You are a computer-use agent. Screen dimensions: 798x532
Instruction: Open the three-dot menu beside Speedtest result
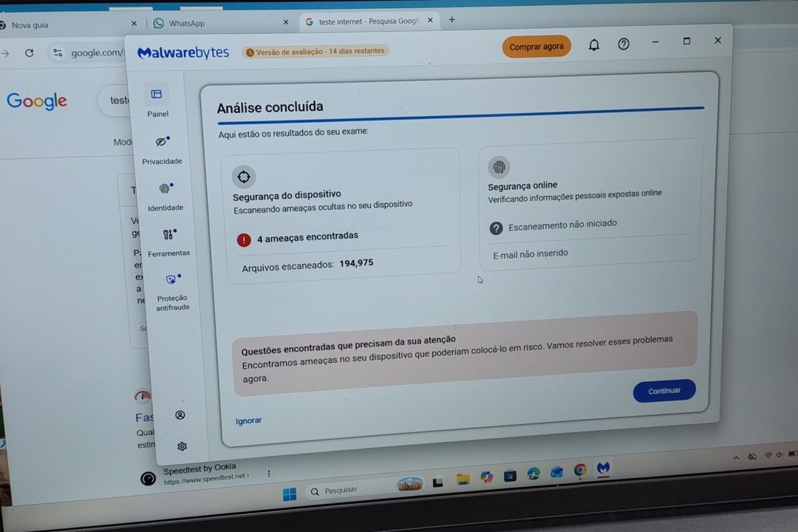[269, 474]
